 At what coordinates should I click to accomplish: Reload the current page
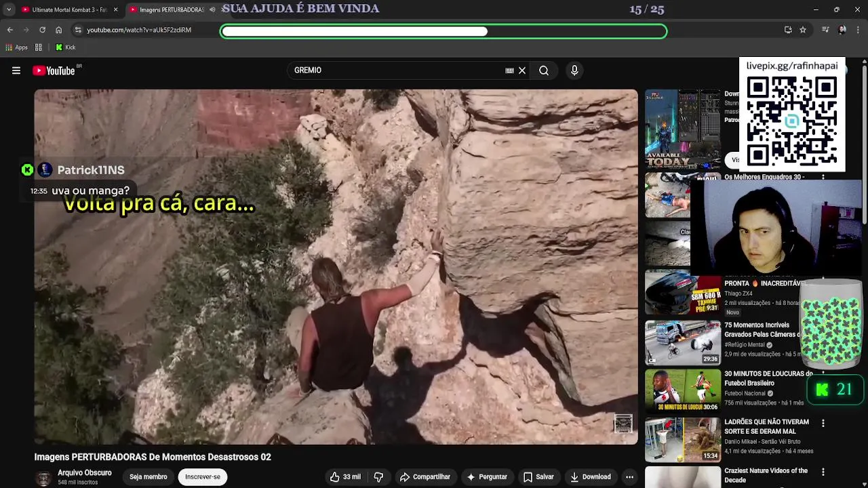pyautogui.click(x=42, y=30)
